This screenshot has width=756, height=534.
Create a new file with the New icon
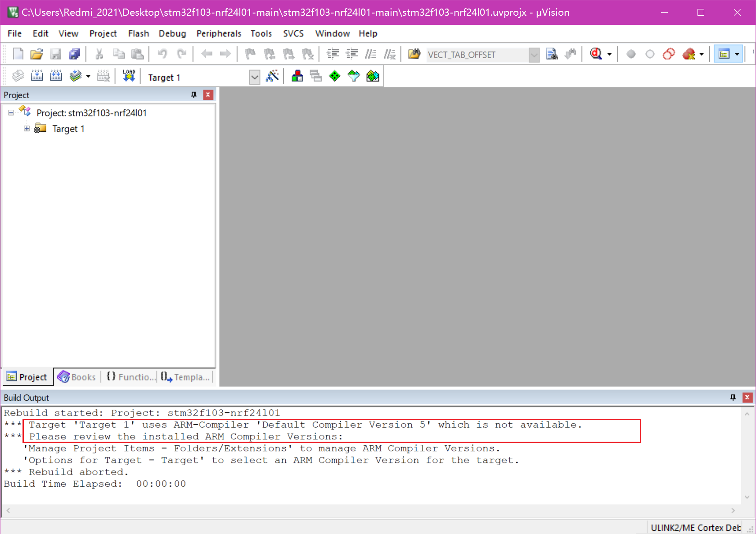point(18,54)
